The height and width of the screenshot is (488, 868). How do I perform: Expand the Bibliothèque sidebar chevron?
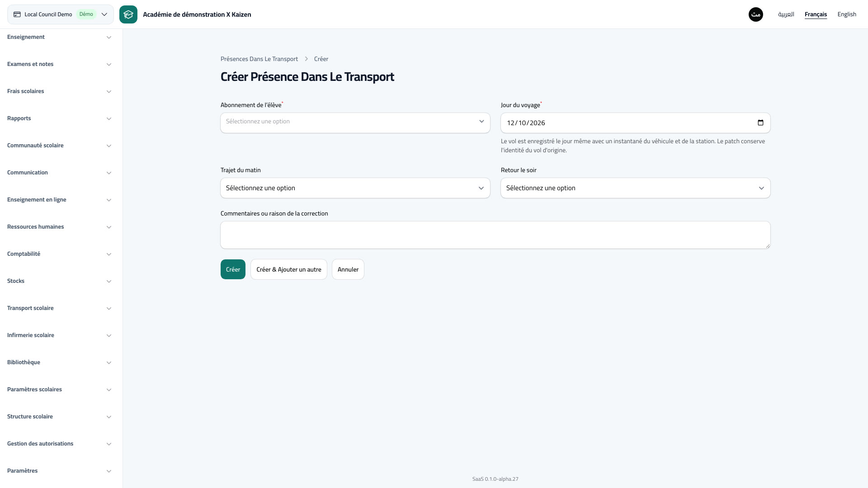pyautogui.click(x=109, y=363)
